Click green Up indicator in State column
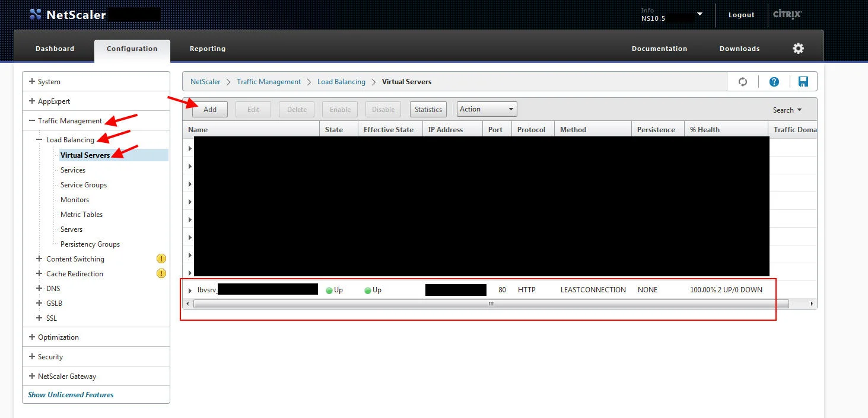868x418 pixels. point(329,291)
